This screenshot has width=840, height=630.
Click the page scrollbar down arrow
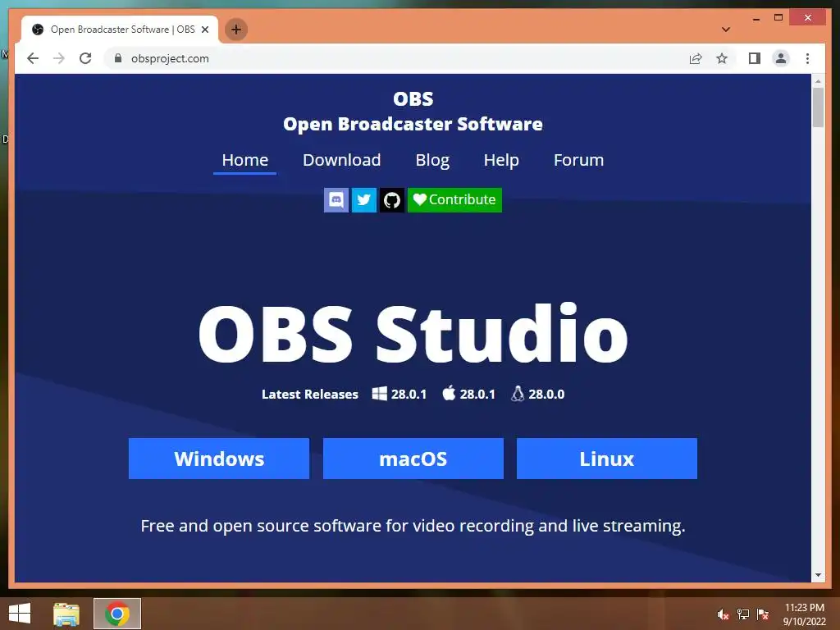[818, 575]
